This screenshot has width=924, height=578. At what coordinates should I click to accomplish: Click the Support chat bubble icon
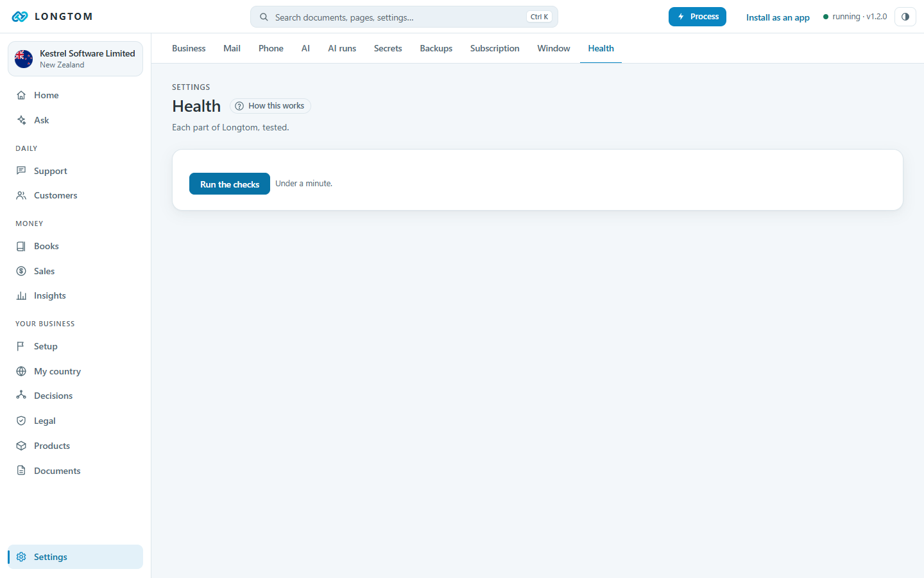click(x=21, y=171)
